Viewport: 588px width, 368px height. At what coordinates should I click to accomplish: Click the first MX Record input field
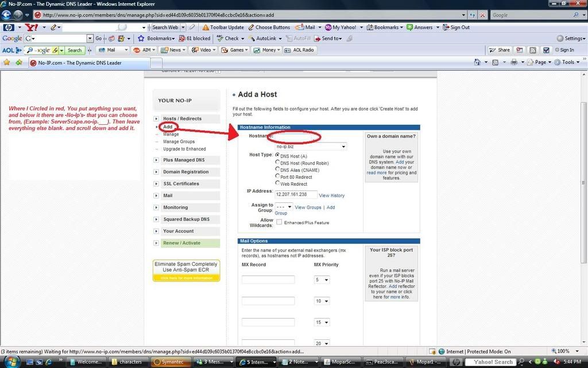tap(268, 280)
